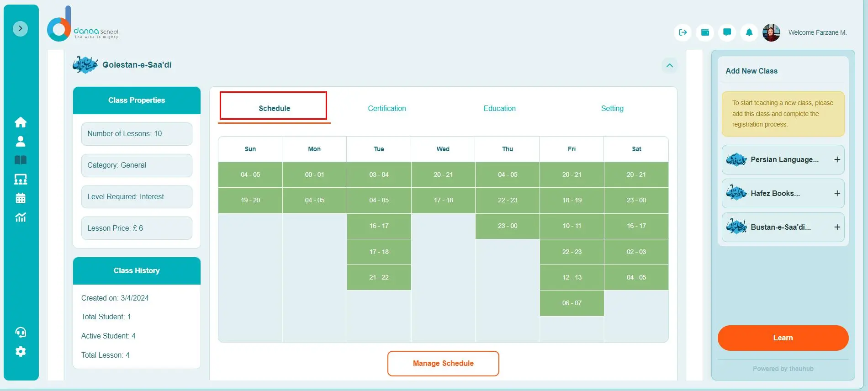Switch to the Education tab
Image resolution: width=868 pixels, height=391 pixels.
[x=499, y=108]
